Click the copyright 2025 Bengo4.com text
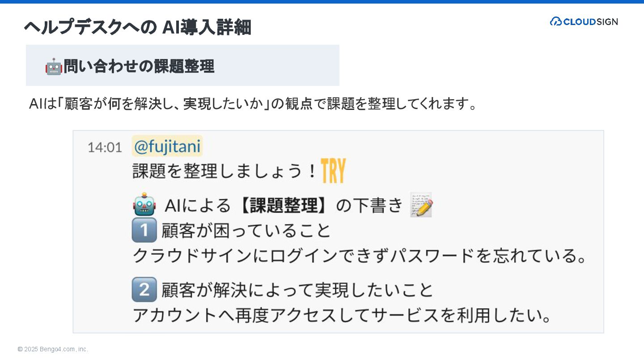644x362 pixels. click(53, 349)
